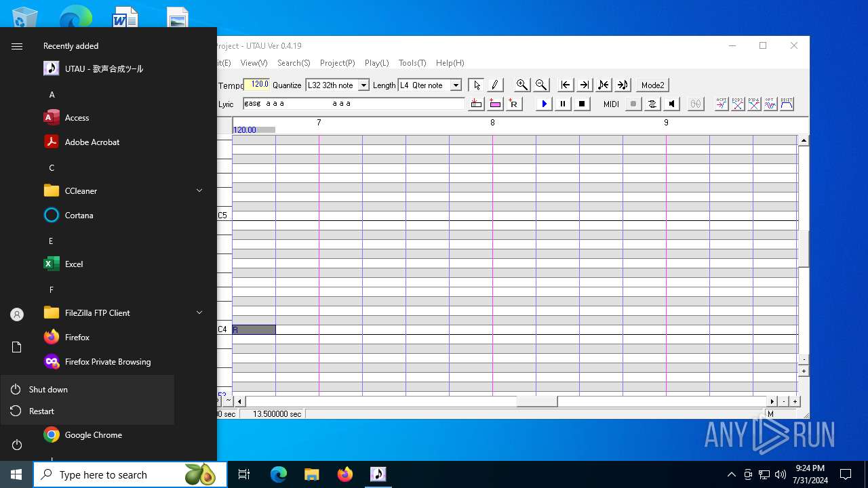The width and height of the screenshot is (868, 488).
Task: Click the pink add-note icon
Action: 495,104
